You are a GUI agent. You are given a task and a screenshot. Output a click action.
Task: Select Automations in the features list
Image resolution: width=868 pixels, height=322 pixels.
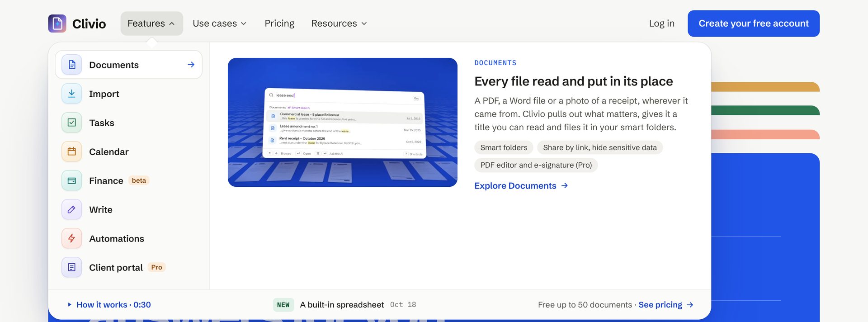coord(128,238)
